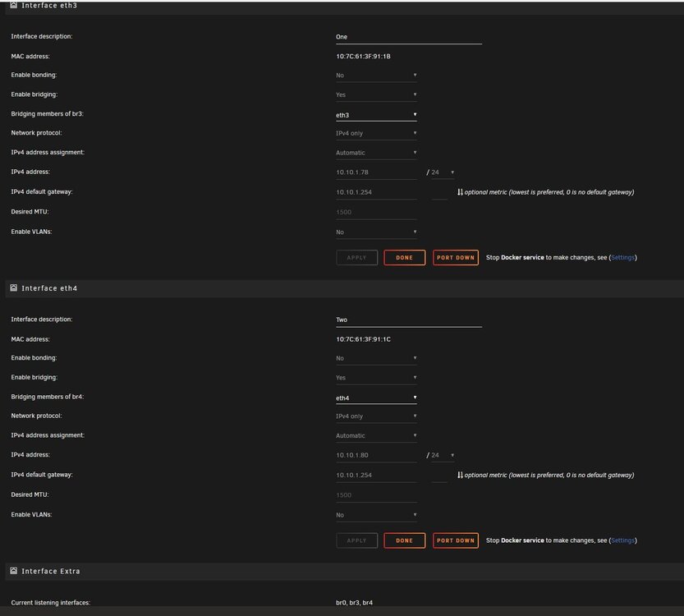Collapse the Interface eth3 section icon
Image resolution: width=684 pixels, height=616 pixels.
[x=13, y=5]
